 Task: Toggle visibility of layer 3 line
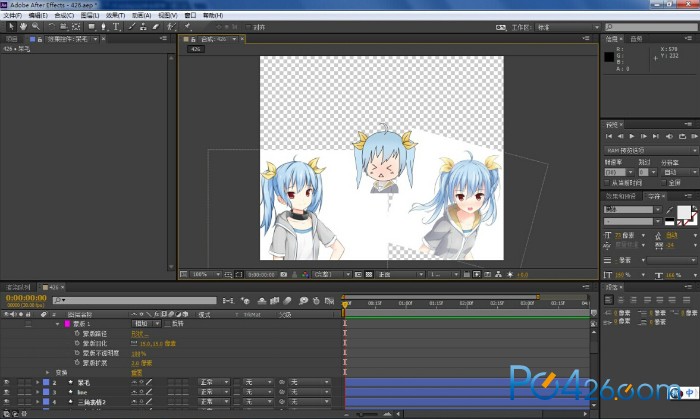[6, 392]
